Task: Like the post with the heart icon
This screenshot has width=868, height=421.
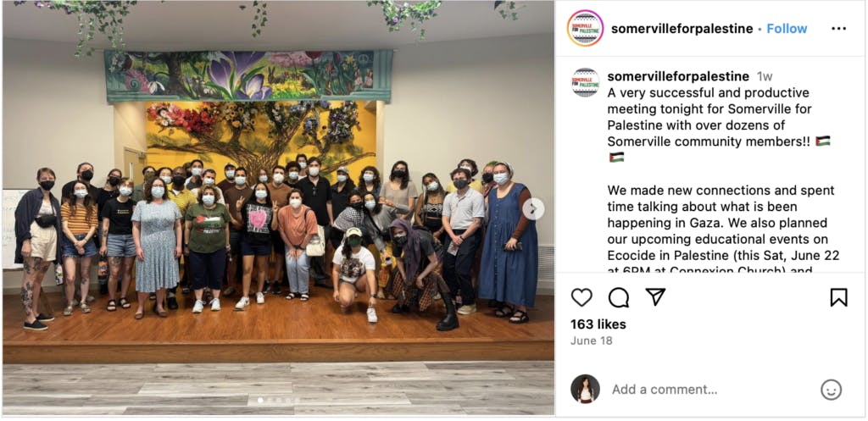Action: coord(581,297)
